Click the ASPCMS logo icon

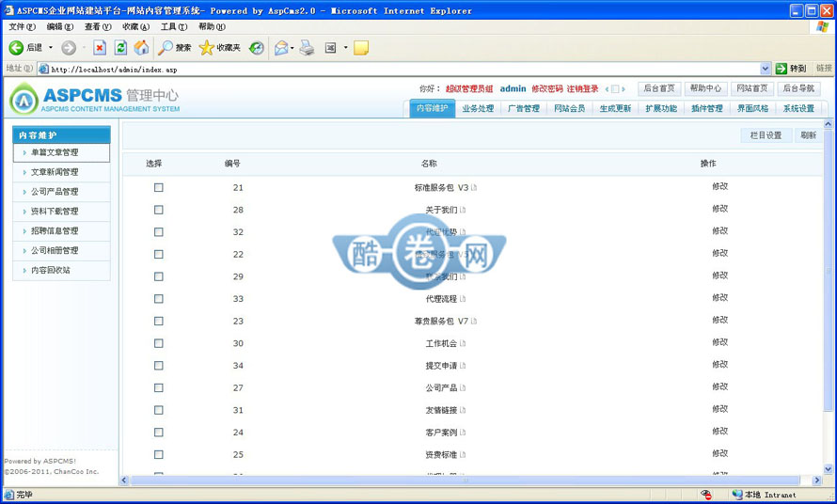click(x=24, y=100)
